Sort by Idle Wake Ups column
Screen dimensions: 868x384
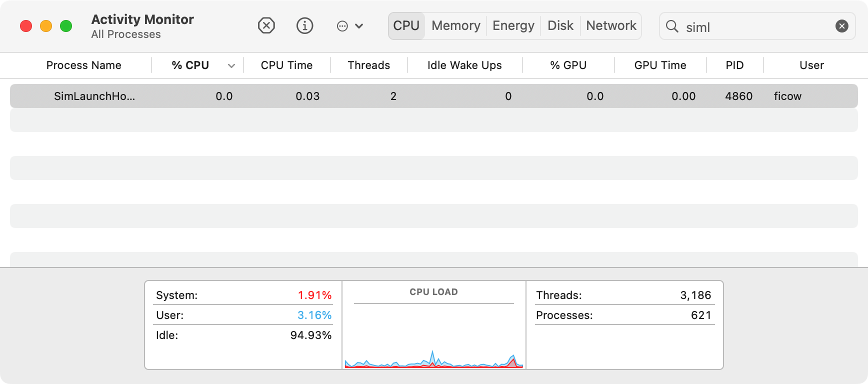464,65
